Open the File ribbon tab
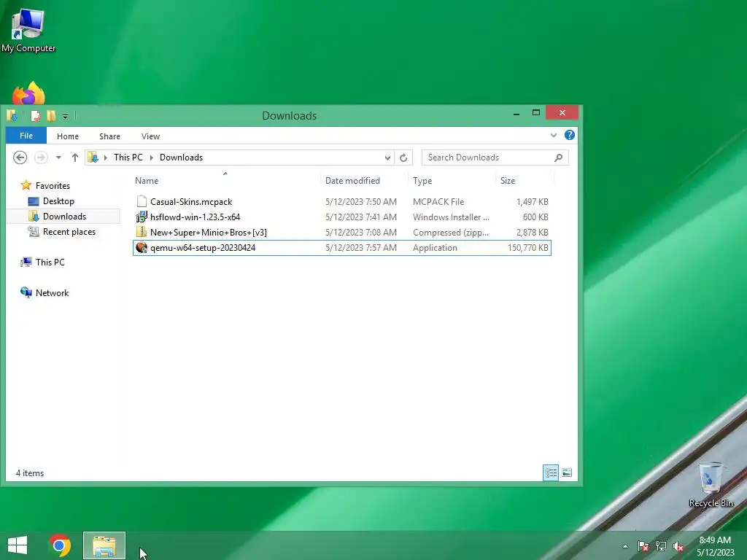This screenshot has height=560, width=747. point(26,136)
